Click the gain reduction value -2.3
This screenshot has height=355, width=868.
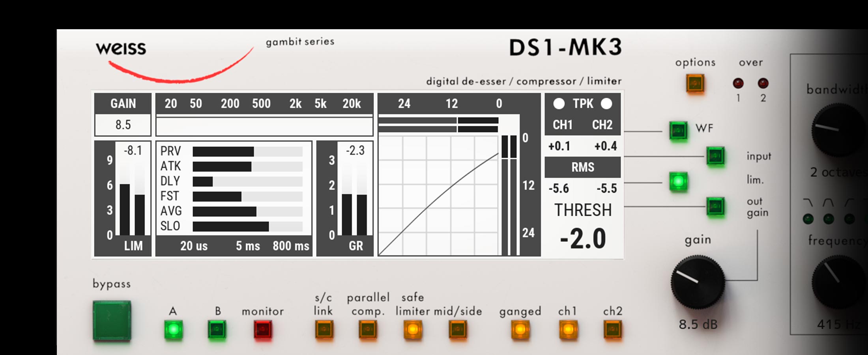click(x=355, y=151)
